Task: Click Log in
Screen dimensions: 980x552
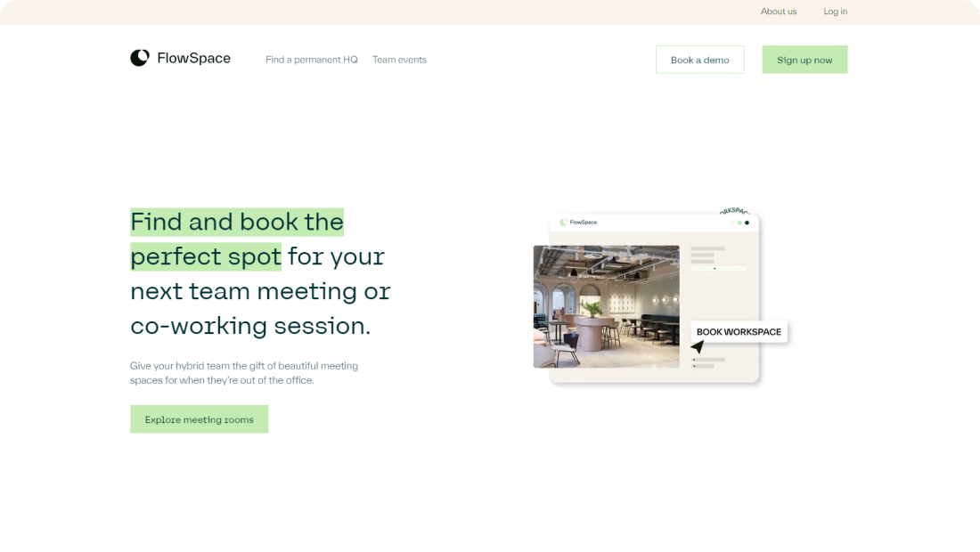Action: (x=835, y=12)
